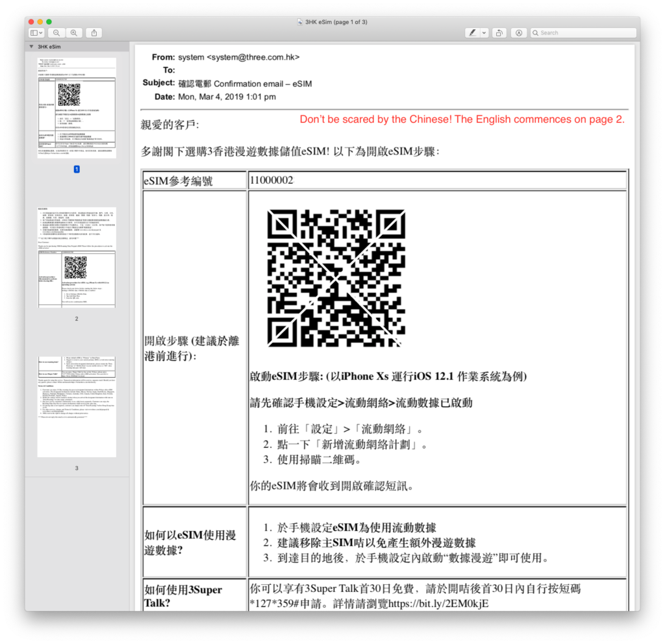Click the 3HK eSim sidebar title
The width and height of the screenshot is (665, 644).
click(x=49, y=47)
